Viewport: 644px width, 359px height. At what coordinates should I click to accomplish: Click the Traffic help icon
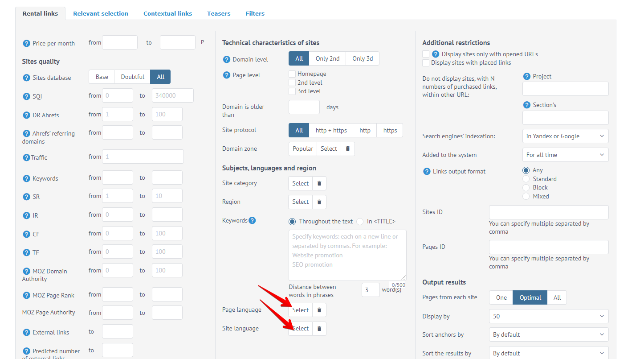[x=26, y=157]
